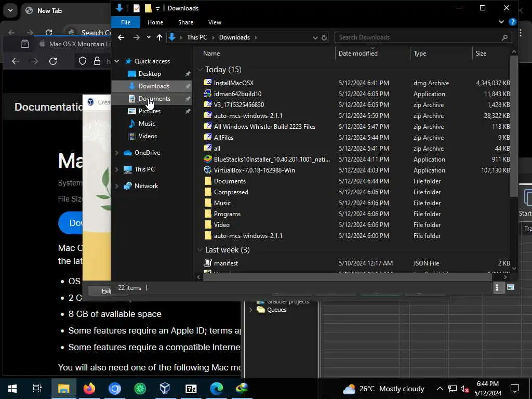Open File Explorer help question mark

coord(512,22)
